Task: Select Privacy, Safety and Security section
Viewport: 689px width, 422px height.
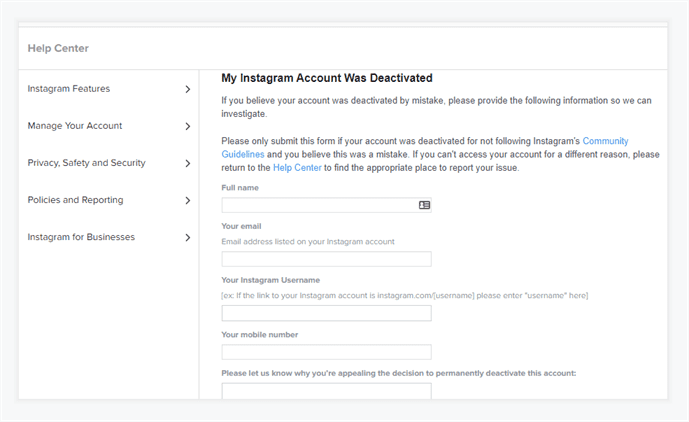Action: [x=86, y=163]
